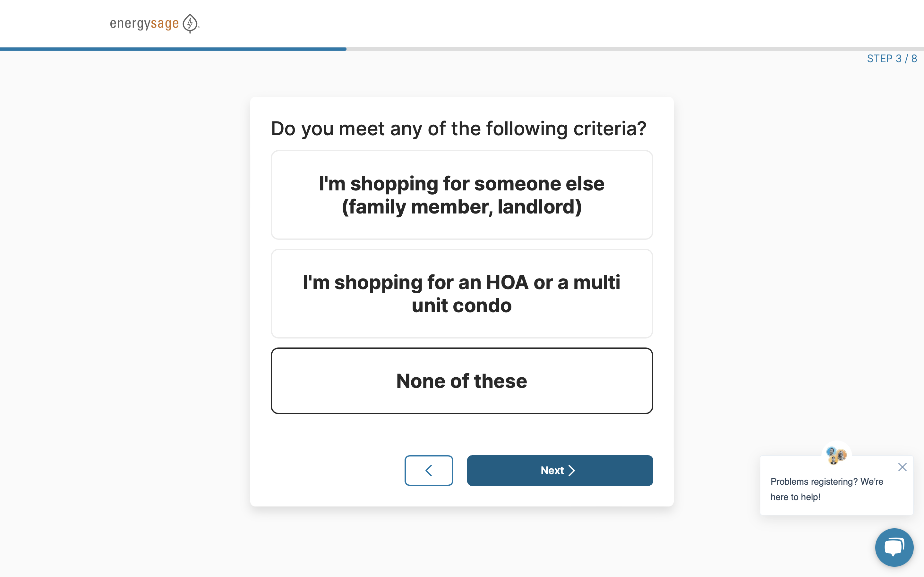This screenshot has width=924, height=577.
Task: Click the 'unit condo' text line
Action: point(462,306)
